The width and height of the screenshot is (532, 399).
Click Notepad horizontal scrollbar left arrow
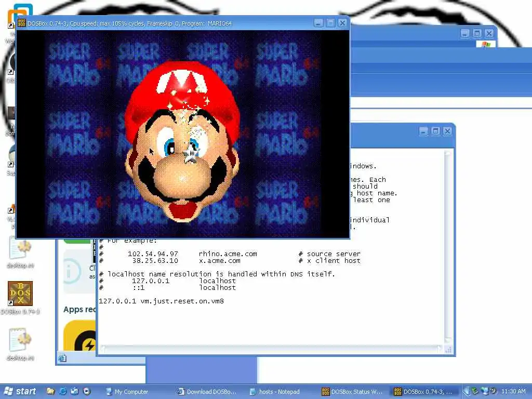pos(102,349)
